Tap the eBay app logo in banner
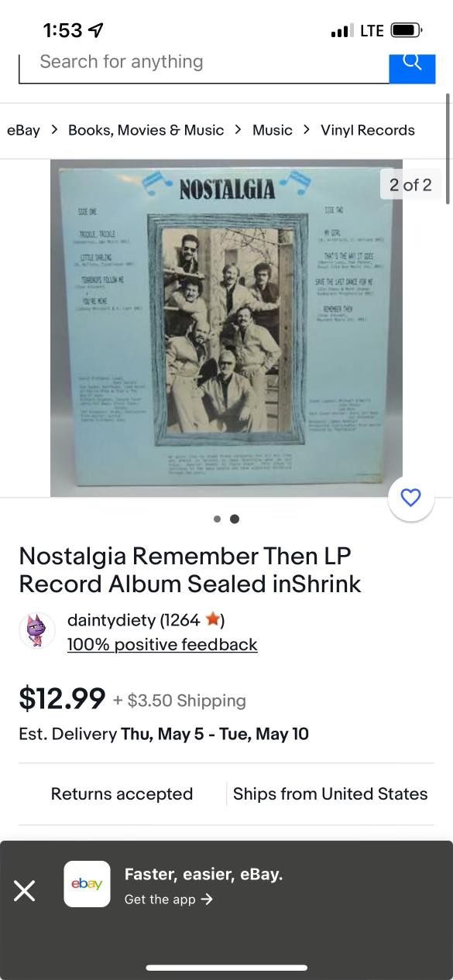Viewport: 453px width, 980px height. click(87, 884)
